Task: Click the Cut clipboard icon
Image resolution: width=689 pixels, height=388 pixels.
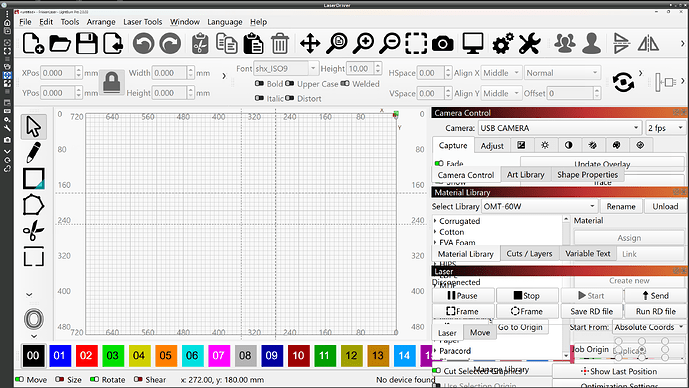Action: 200,44
